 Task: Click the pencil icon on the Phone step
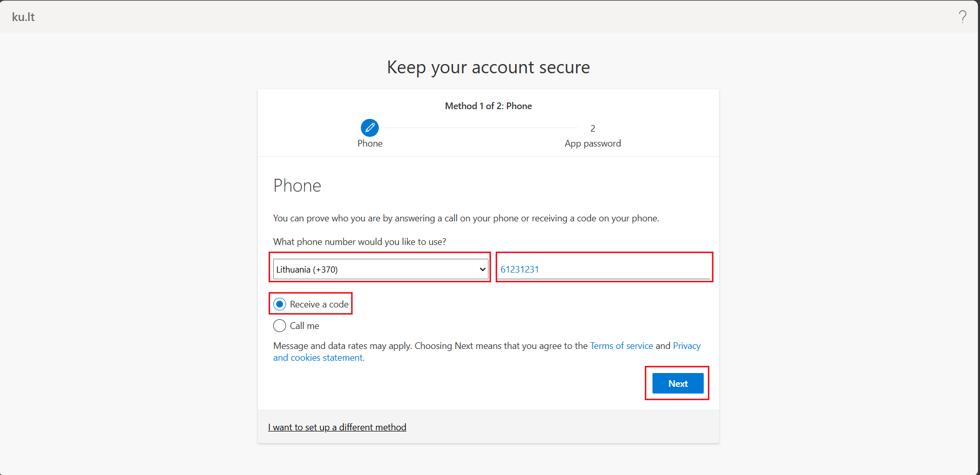[x=370, y=128]
